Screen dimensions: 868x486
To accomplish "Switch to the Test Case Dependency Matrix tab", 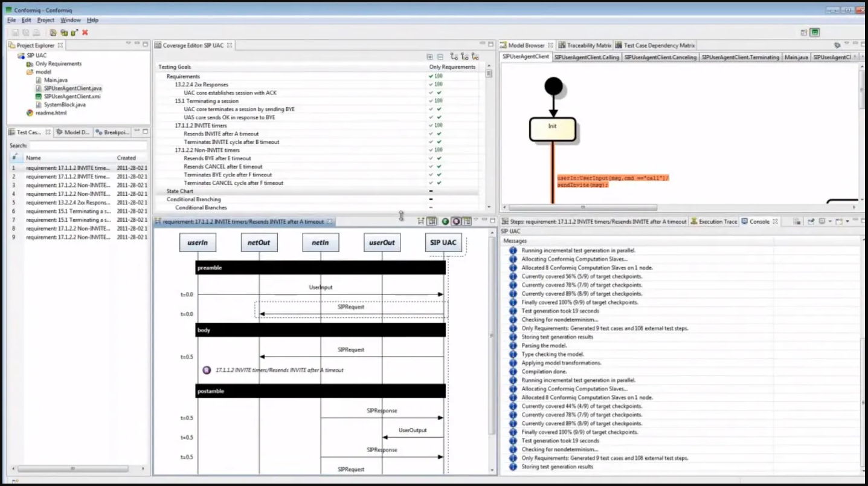I will coord(655,45).
